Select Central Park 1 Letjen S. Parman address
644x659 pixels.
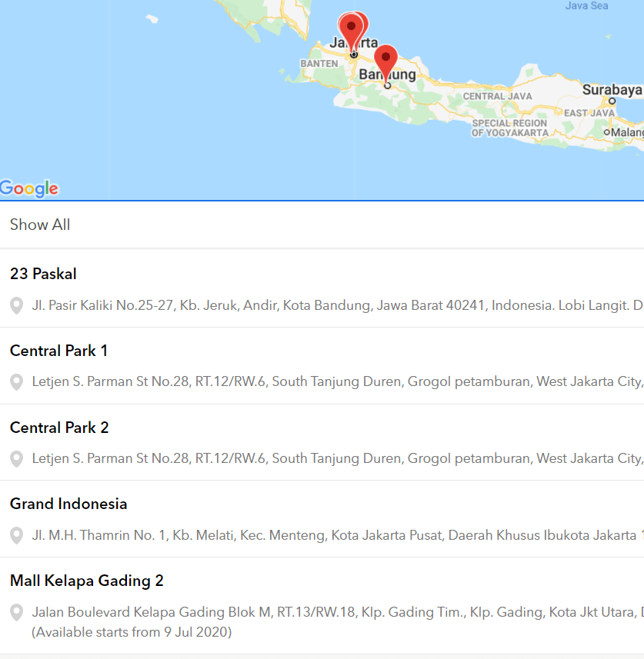tap(337, 381)
